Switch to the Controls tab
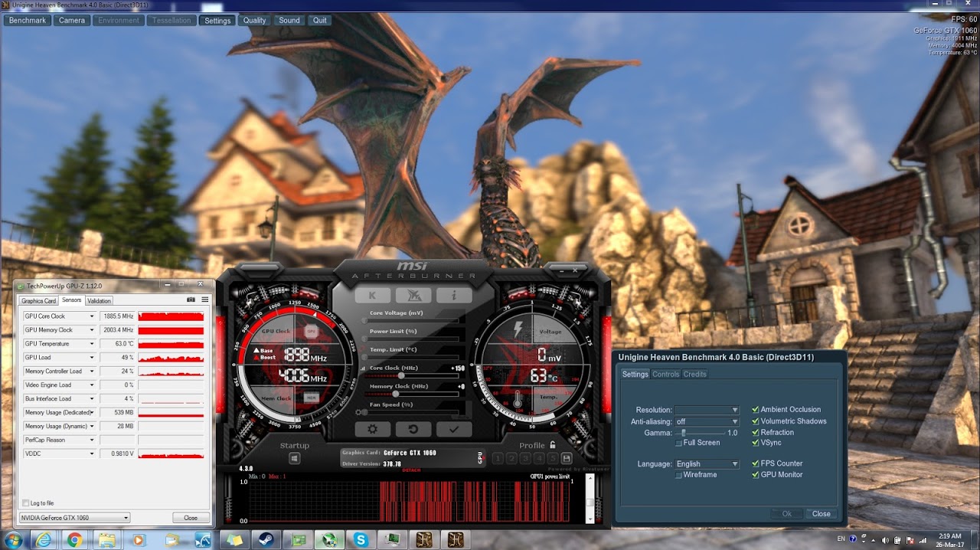Image resolution: width=980 pixels, height=550 pixels. click(665, 375)
